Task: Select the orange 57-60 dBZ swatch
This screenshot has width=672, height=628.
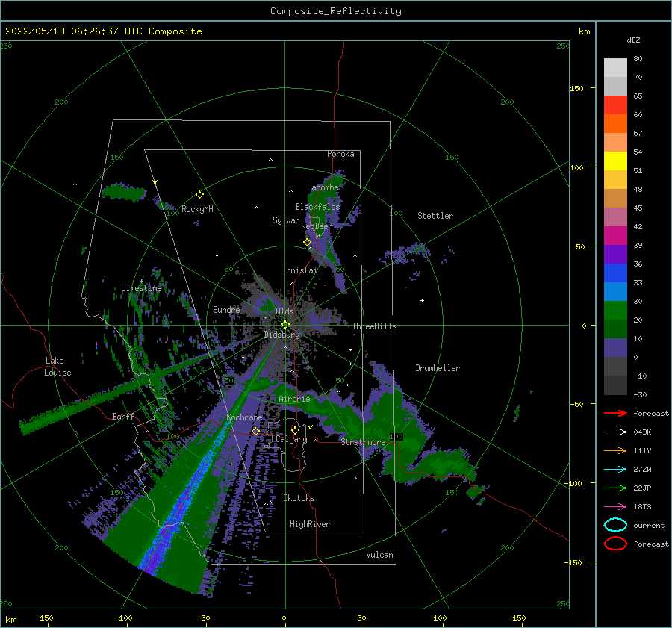Action: click(x=615, y=124)
